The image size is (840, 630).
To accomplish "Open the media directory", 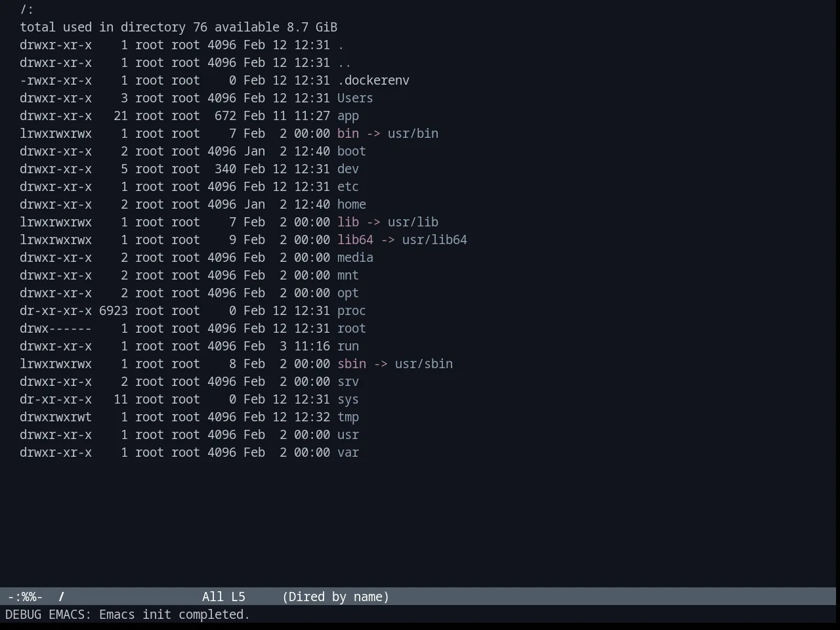I will (355, 257).
